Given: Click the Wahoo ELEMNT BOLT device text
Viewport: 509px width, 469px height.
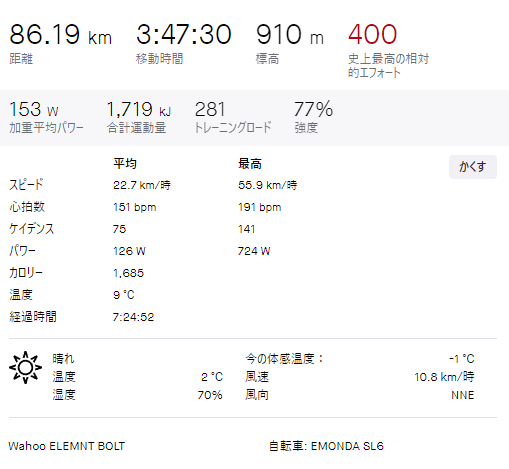Looking at the screenshot, I should point(67,446).
